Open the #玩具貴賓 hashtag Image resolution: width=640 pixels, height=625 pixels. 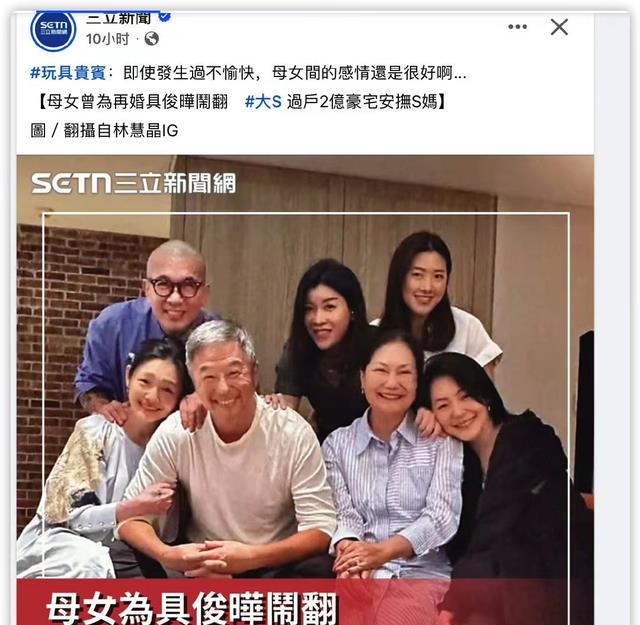coord(68,73)
